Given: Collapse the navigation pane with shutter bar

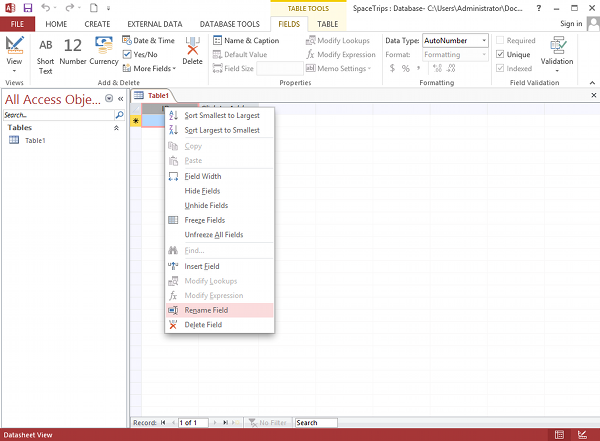Looking at the screenshot, I should tap(121, 98).
